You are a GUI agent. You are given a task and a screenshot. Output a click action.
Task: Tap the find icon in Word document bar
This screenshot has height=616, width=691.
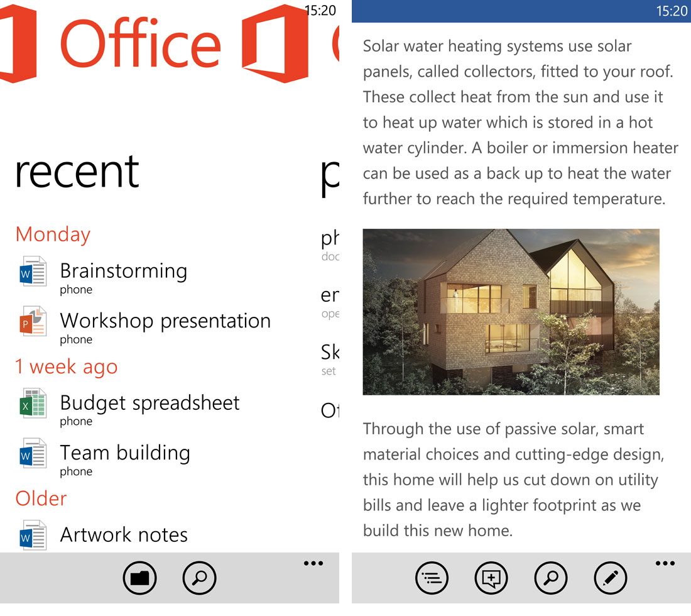(551, 578)
